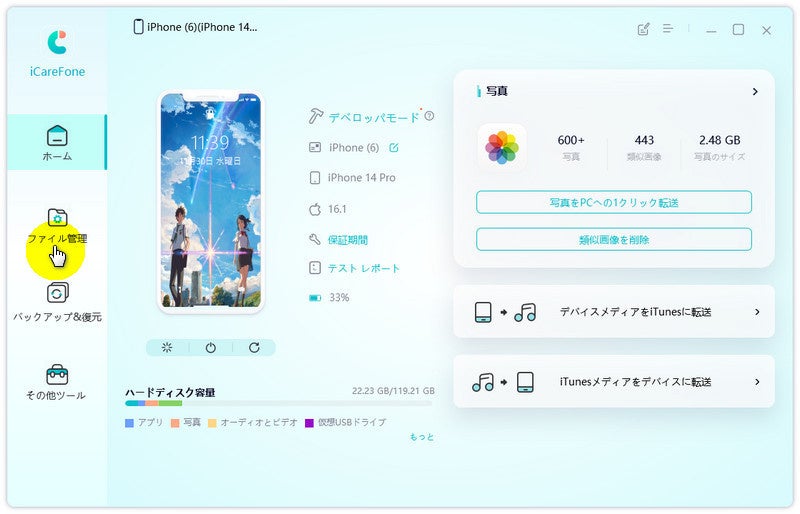Expand chevron on iTunes-to-device transfer row
This screenshot has height=514, width=800.
[757, 382]
